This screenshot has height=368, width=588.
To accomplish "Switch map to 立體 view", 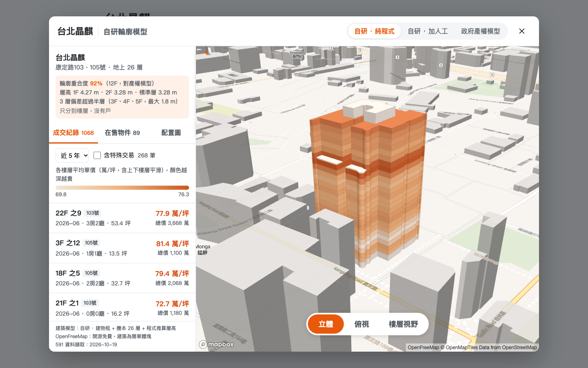I will pyautogui.click(x=326, y=324).
